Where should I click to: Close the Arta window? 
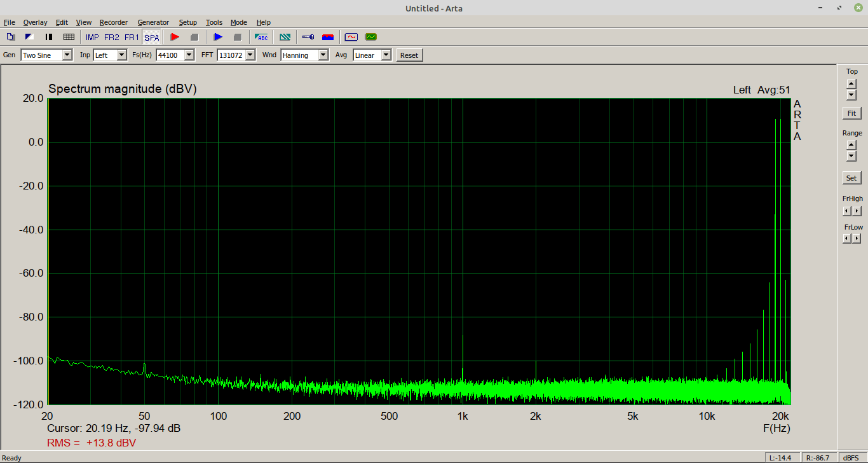[x=858, y=8]
